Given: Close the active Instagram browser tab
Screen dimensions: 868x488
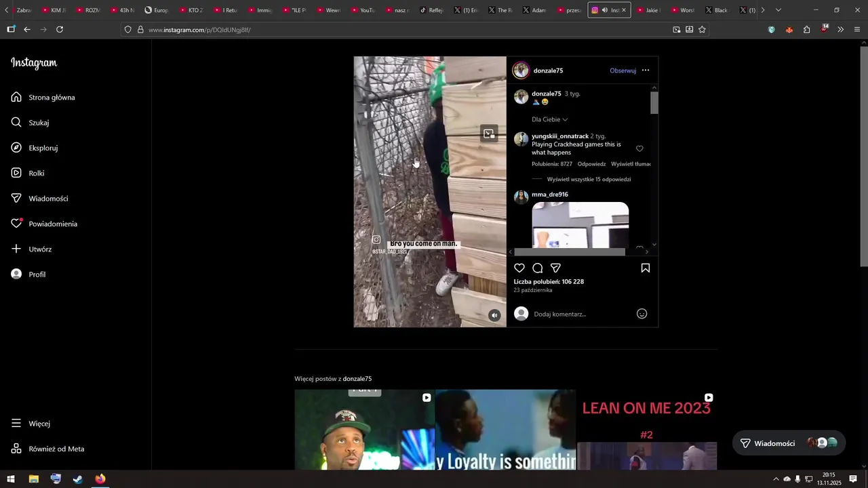Looking at the screenshot, I should pos(624,10).
